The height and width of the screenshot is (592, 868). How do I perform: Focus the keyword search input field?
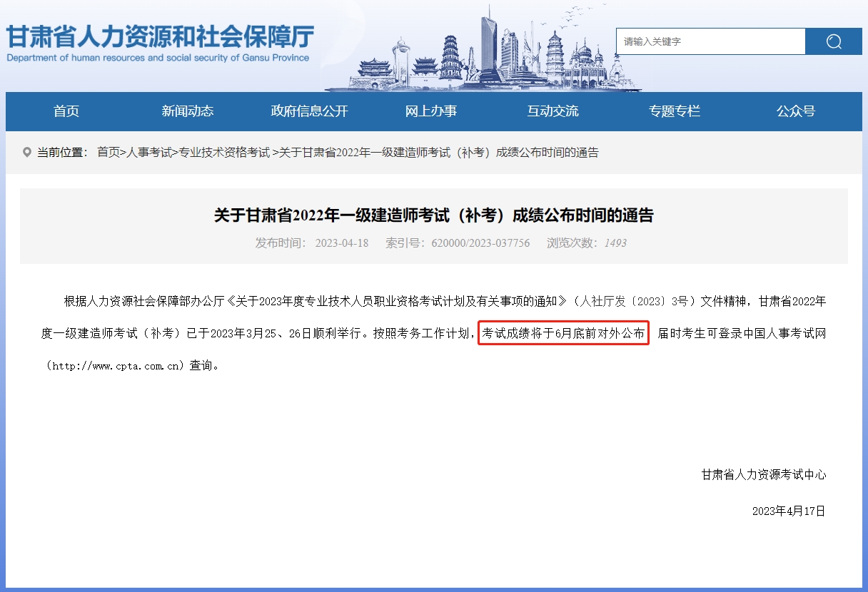pos(710,41)
